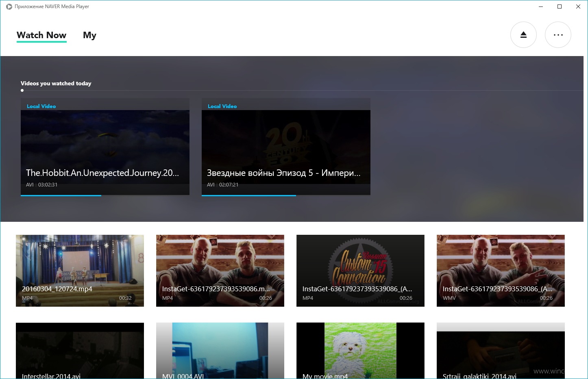The width and height of the screenshot is (588, 379).
Task: Click Local Video label above the Hobbit card
Action: pos(41,106)
